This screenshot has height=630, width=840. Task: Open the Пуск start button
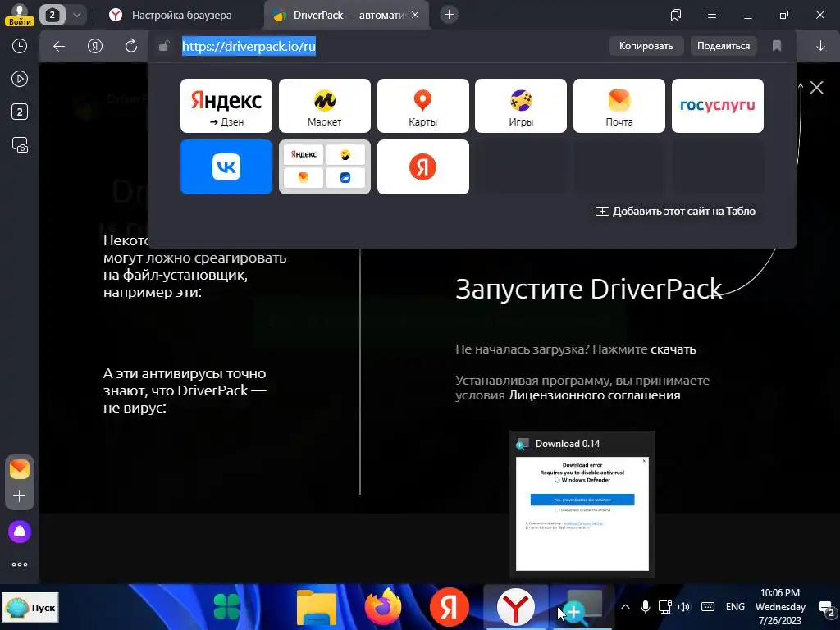(30, 608)
